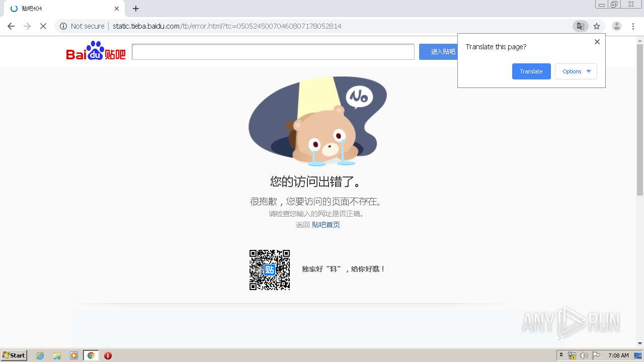Click the 您的访问出错了 heading
This screenshot has height=362, width=644.
tap(315, 182)
